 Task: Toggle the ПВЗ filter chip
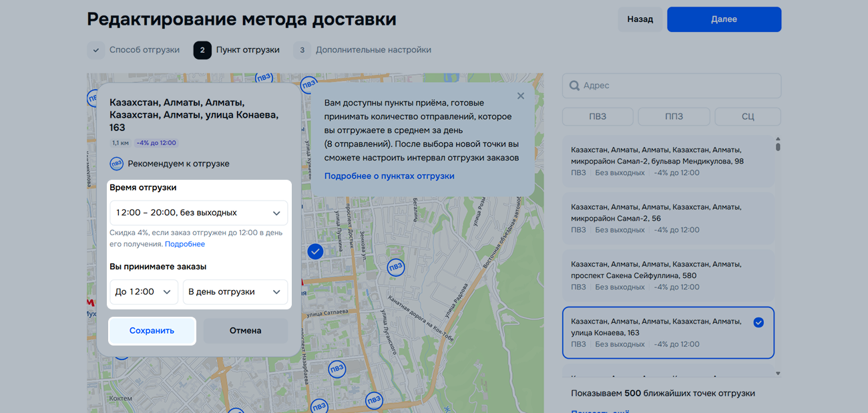598,117
